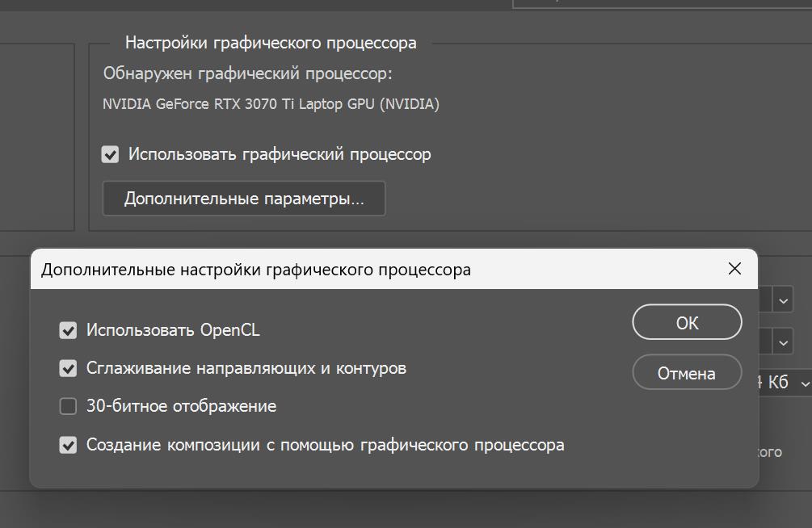Screen dimensions: 812x528
Task: Open the topmost dropdown on the right
Action: 781,300
